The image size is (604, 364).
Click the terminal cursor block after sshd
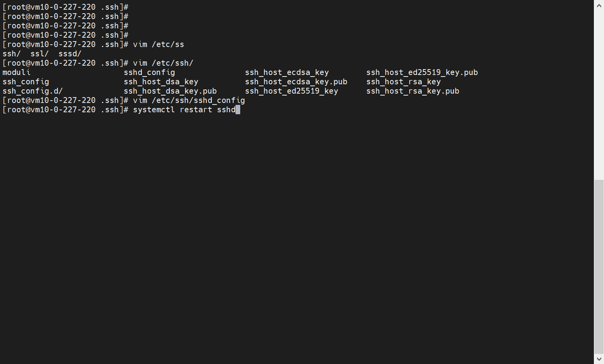tap(238, 110)
